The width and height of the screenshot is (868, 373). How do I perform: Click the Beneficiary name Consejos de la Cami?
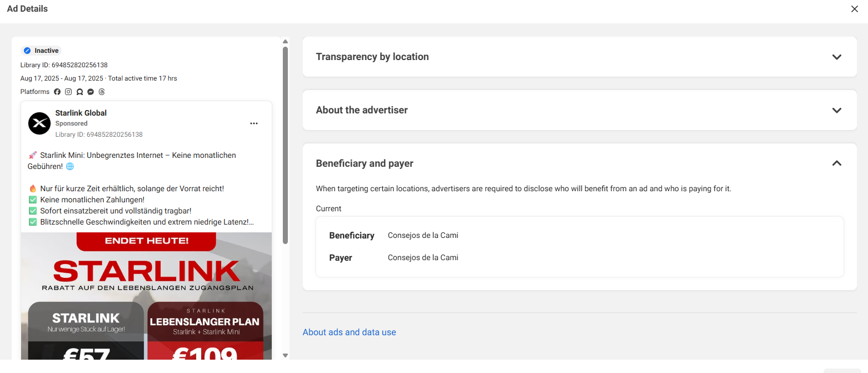click(x=423, y=235)
